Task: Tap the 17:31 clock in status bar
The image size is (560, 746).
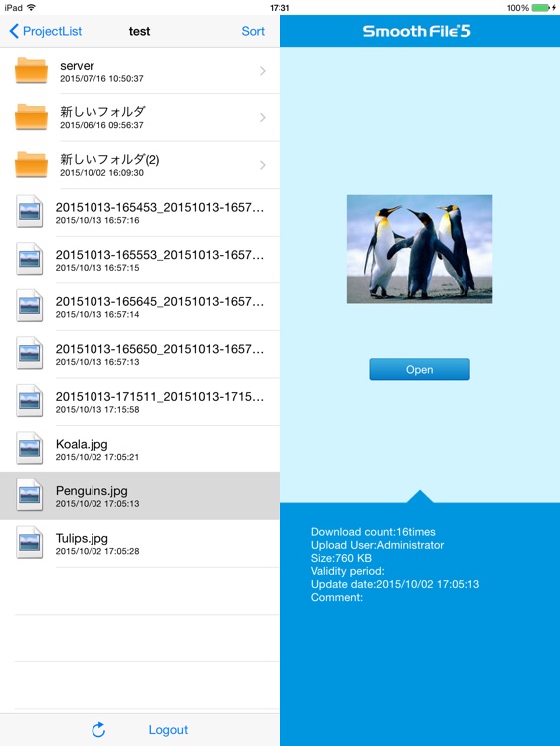Action: (x=280, y=8)
